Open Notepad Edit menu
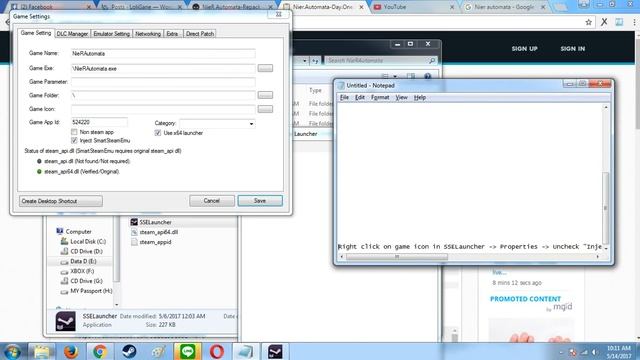Viewport: 640px width, 360px height. click(x=360, y=98)
